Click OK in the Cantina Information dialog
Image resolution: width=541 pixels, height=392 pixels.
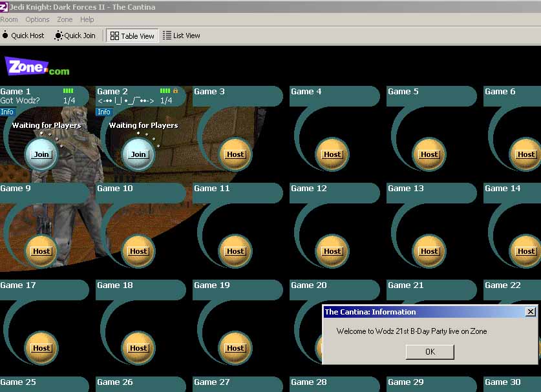430,352
